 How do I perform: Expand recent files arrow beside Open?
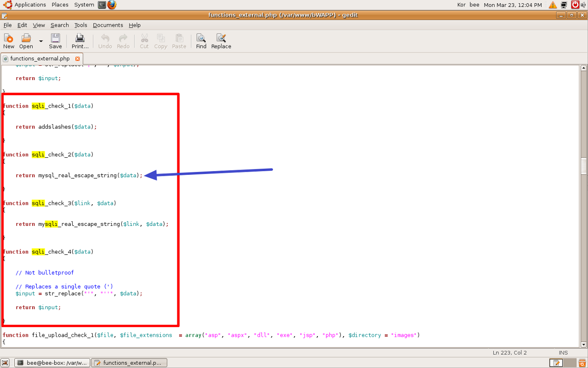40,41
